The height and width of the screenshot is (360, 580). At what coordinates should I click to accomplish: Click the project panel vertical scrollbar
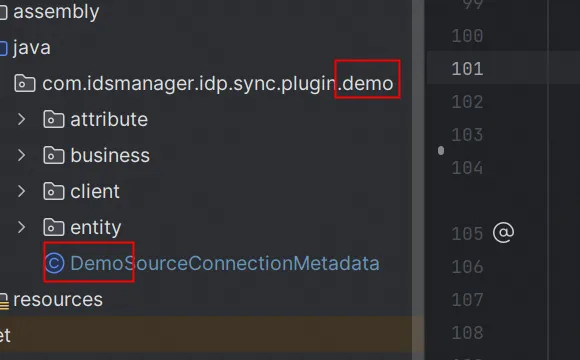tap(418, 180)
